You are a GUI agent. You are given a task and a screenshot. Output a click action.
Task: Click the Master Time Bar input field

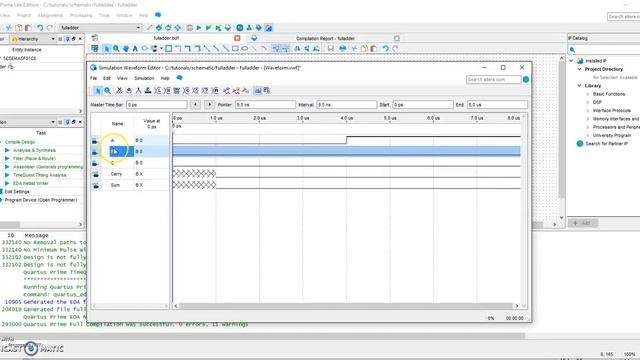pyautogui.click(x=157, y=105)
